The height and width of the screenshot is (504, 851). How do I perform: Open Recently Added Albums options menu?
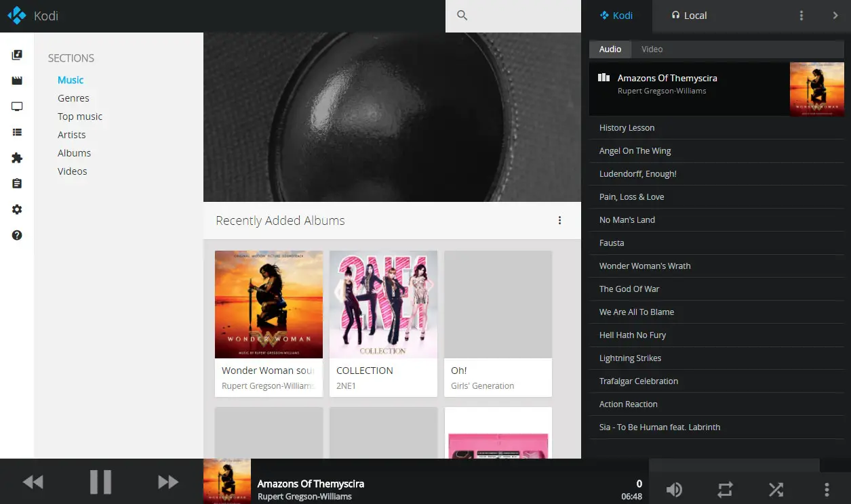click(559, 220)
